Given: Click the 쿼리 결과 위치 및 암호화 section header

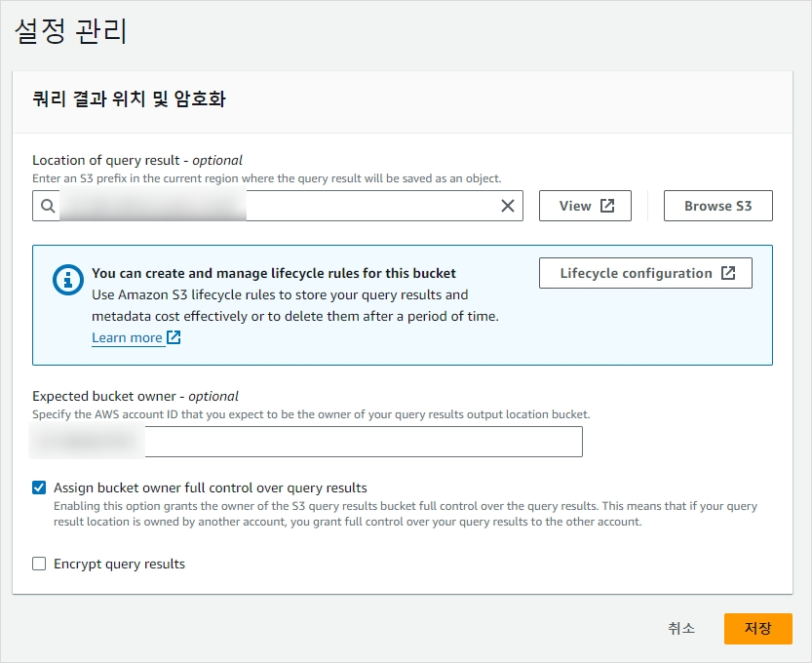Looking at the screenshot, I should [129, 98].
